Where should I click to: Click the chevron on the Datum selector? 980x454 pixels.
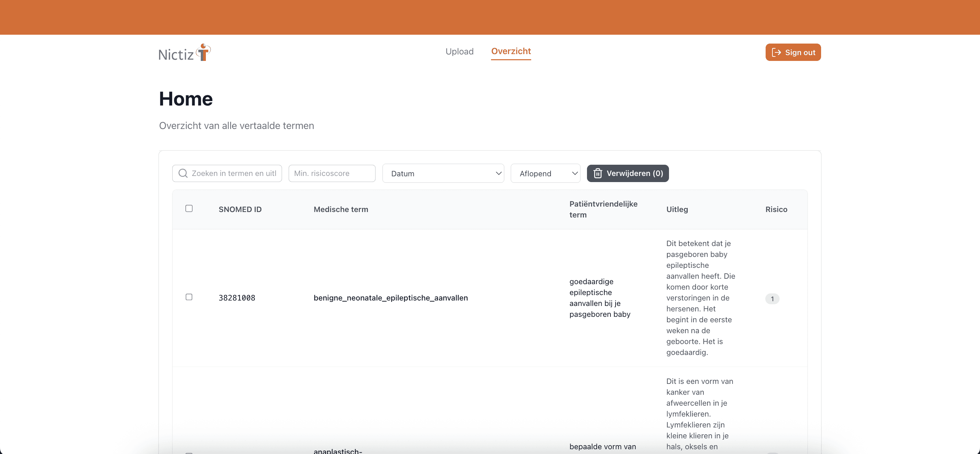coord(499,173)
